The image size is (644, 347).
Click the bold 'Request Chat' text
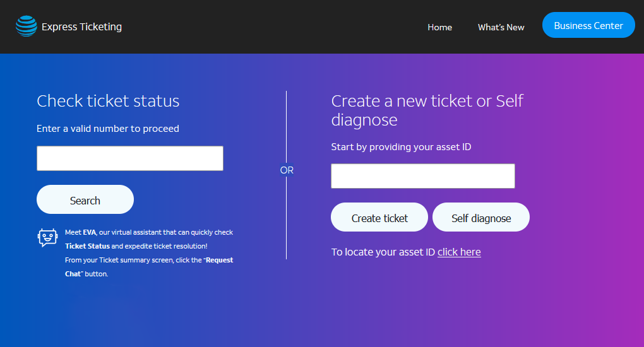[149, 267]
